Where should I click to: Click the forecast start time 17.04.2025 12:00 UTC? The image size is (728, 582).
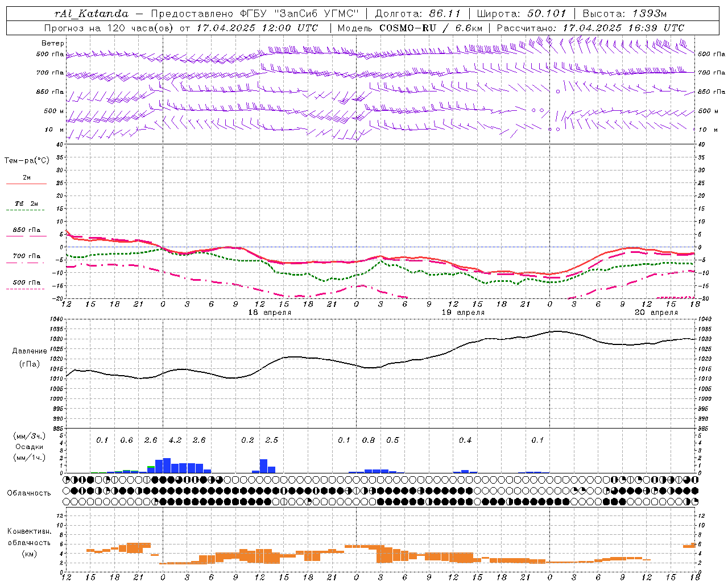point(258,28)
